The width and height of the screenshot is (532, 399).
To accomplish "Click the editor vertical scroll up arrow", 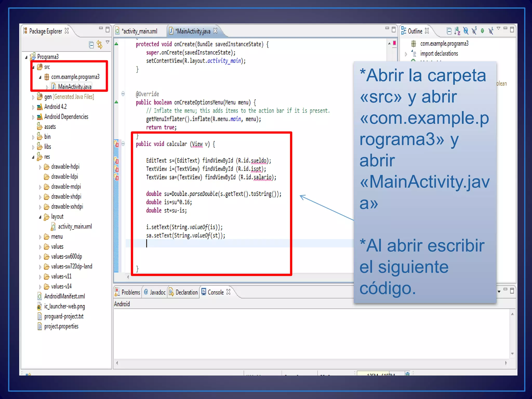I will tap(389, 43).
